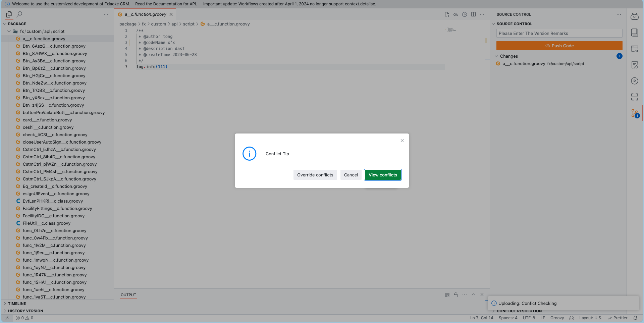Click the run icon in editor toolbar

[x=465, y=14]
